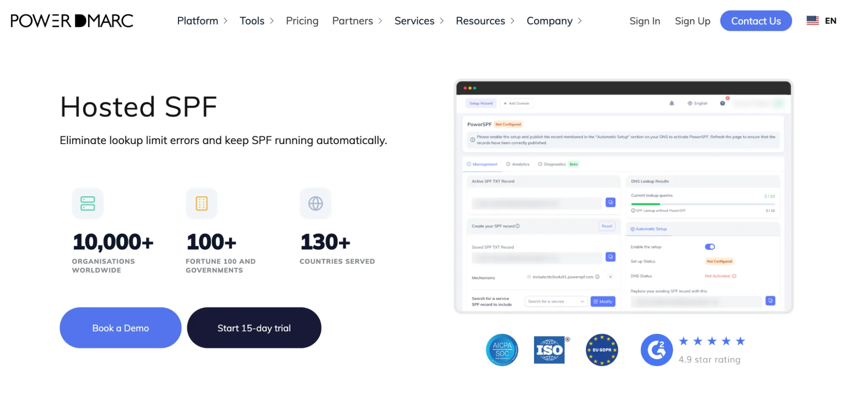Expand the Platform chevron arrow
This screenshot has width=868, height=405.
click(x=225, y=21)
